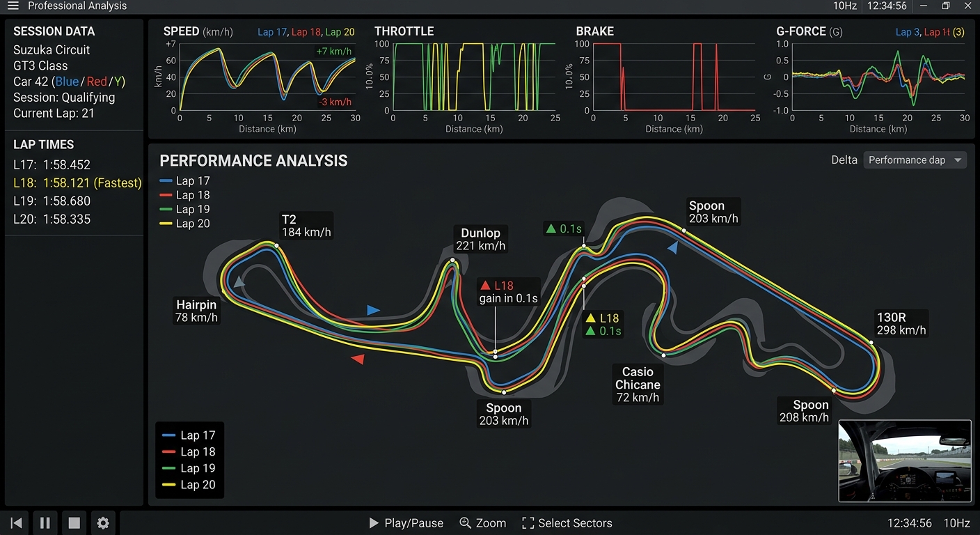Open the hamburger menu icon
The height and width of the screenshot is (535, 980).
(x=13, y=6)
